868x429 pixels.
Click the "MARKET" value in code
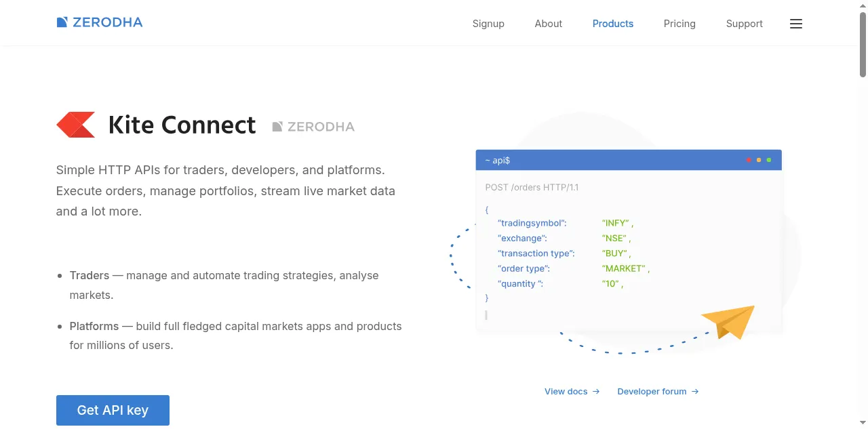[x=625, y=268]
